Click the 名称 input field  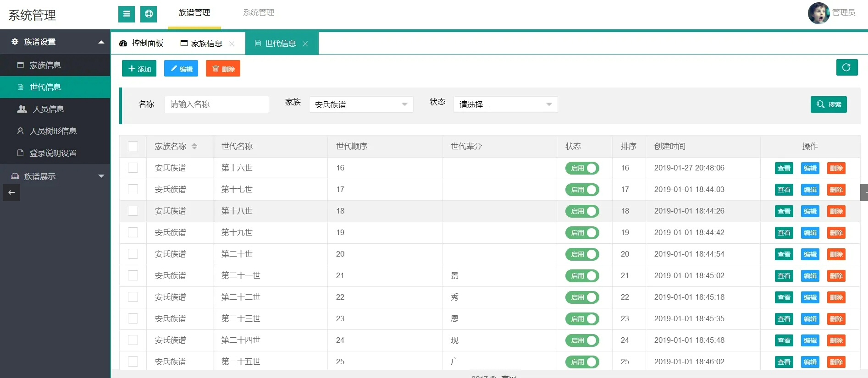[x=216, y=104]
